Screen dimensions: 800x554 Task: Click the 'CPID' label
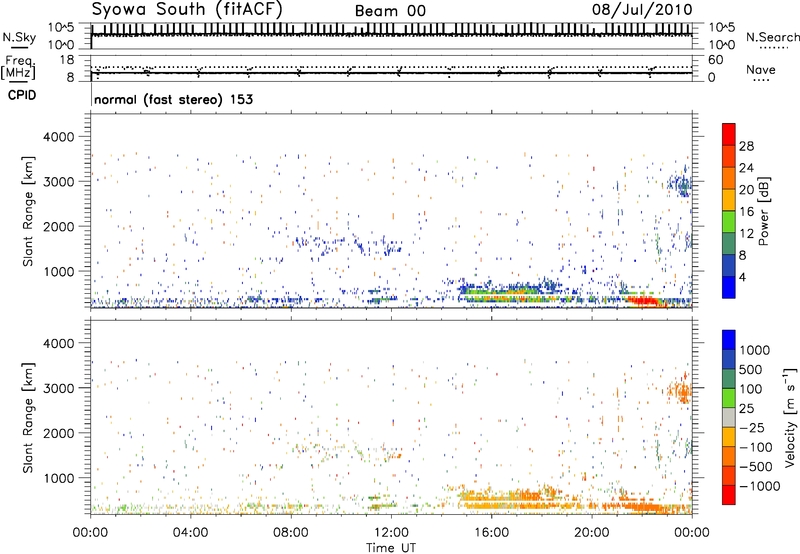pyautogui.click(x=22, y=95)
